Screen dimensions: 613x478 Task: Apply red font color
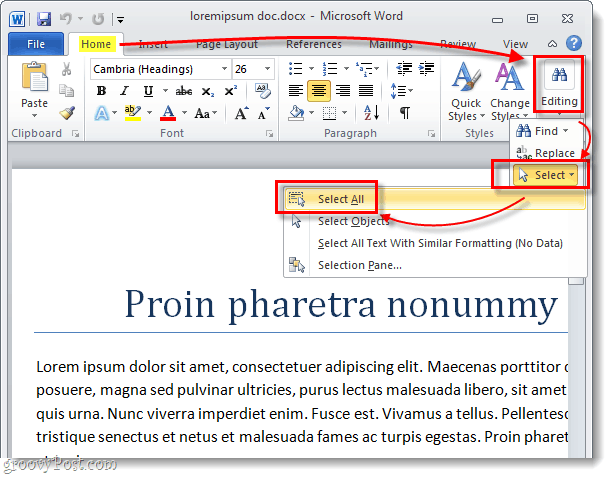168,113
